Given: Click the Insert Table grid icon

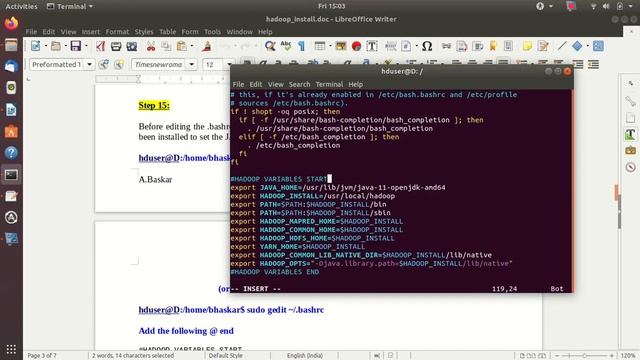Looking at the screenshot, I should (320, 46).
